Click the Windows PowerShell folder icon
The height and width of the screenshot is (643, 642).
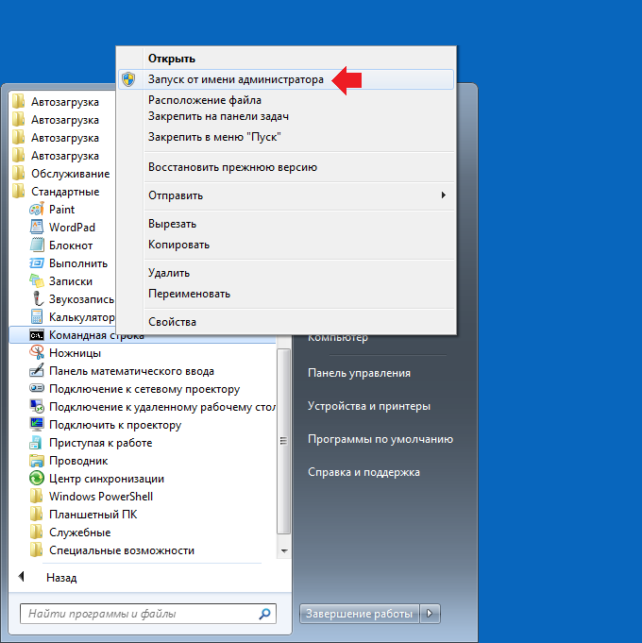36,497
